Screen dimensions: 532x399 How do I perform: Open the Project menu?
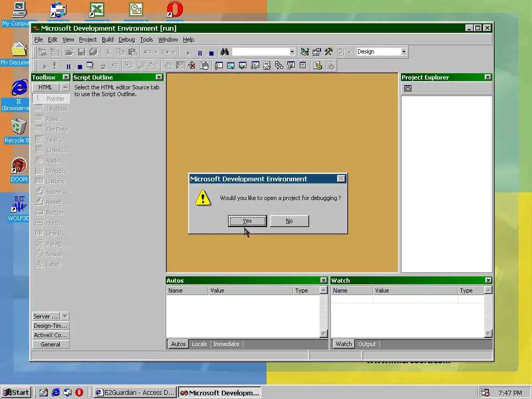pos(87,39)
